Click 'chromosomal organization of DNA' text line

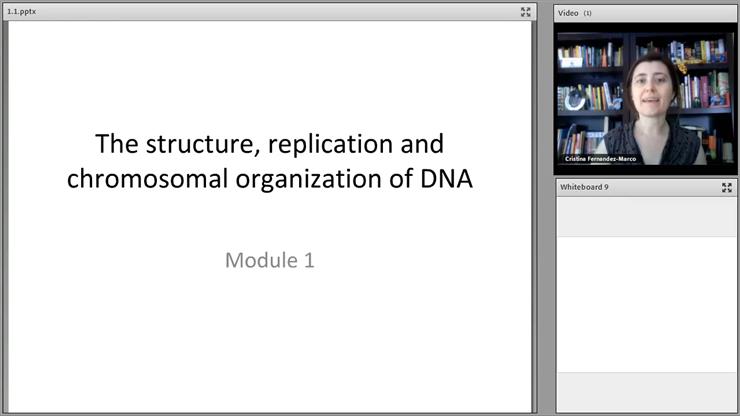pos(270,180)
